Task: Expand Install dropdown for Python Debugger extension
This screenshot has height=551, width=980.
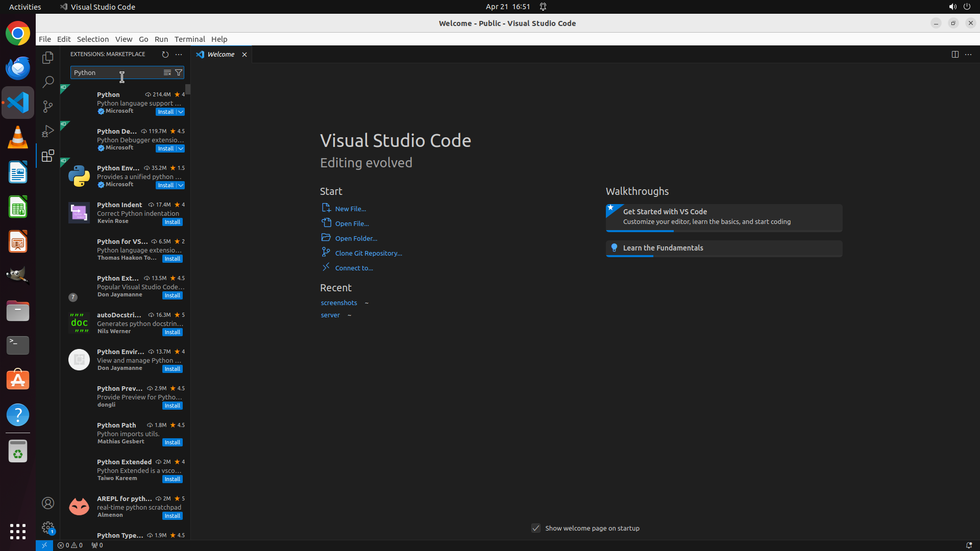Action: click(181, 148)
